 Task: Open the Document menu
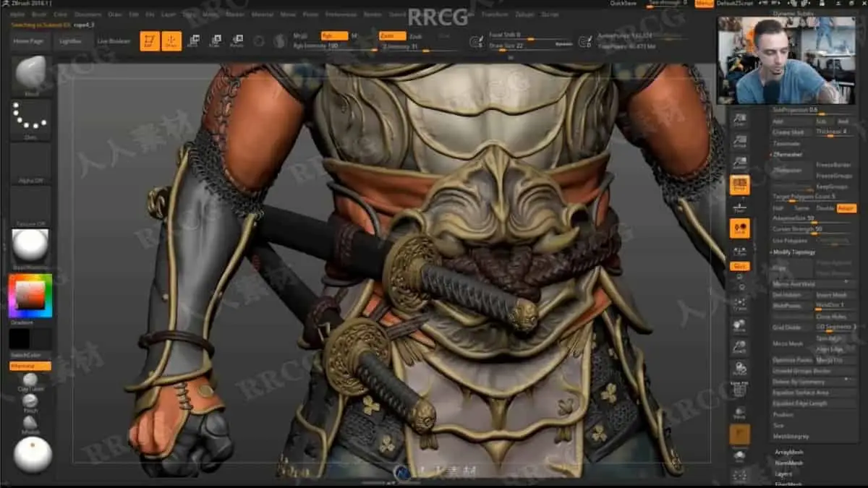88,14
